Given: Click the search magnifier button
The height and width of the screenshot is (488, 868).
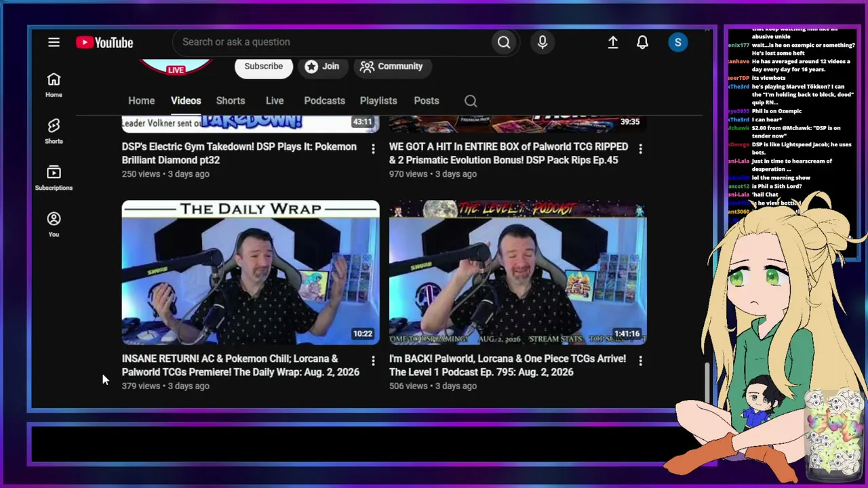Looking at the screenshot, I should coord(504,42).
